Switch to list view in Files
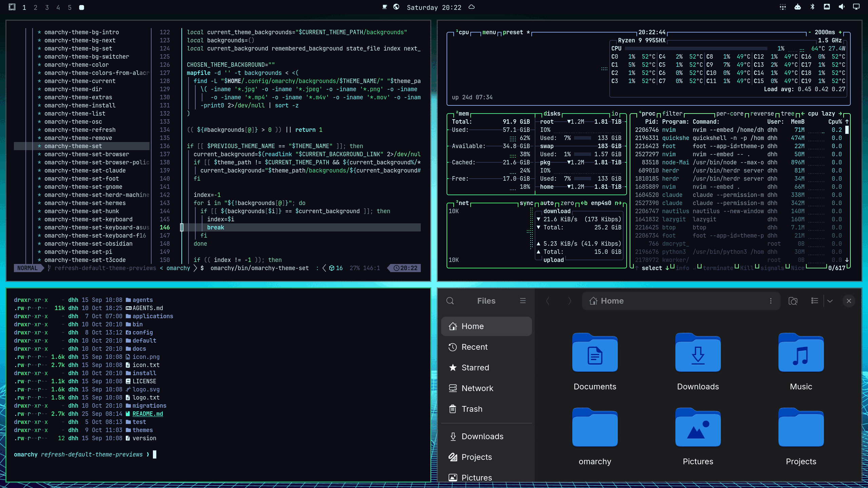The width and height of the screenshot is (868, 488). pos(815,301)
